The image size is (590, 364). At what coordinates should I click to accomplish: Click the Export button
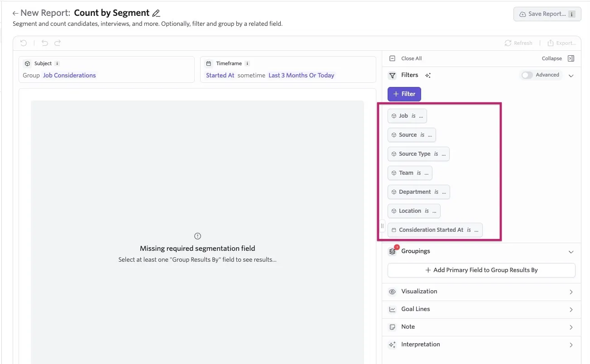pyautogui.click(x=561, y=43)
